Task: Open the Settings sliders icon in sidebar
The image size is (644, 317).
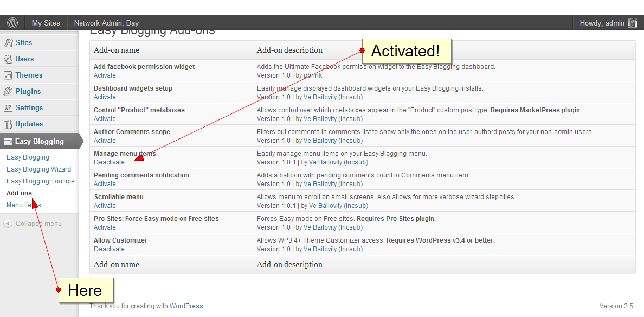Action: click(8, 107)
